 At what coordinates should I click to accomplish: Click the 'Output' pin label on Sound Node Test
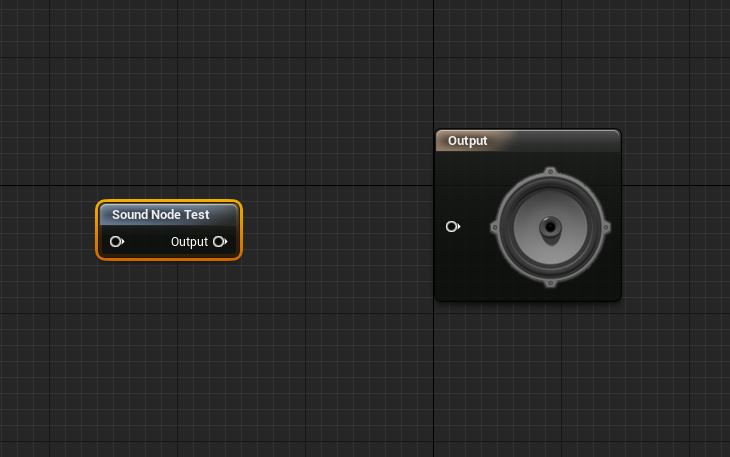[189, 242]
